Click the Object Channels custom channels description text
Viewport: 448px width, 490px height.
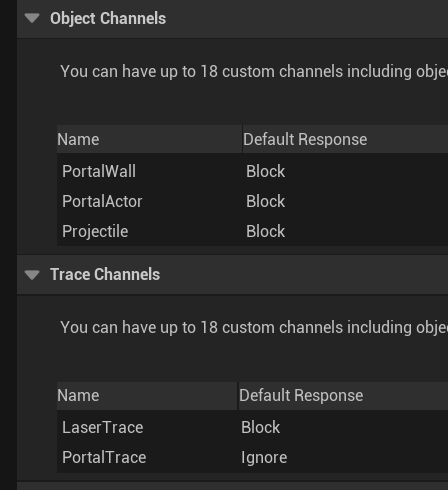254,71
